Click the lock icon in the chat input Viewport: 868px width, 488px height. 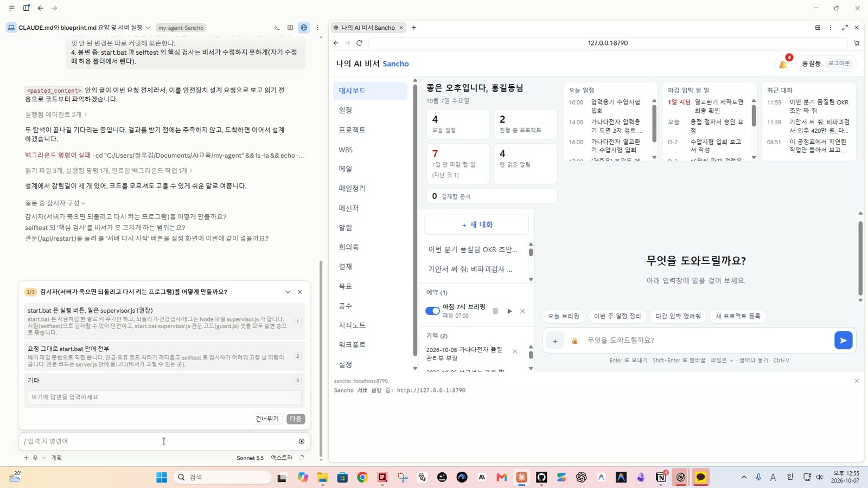(x=575, y=341)
